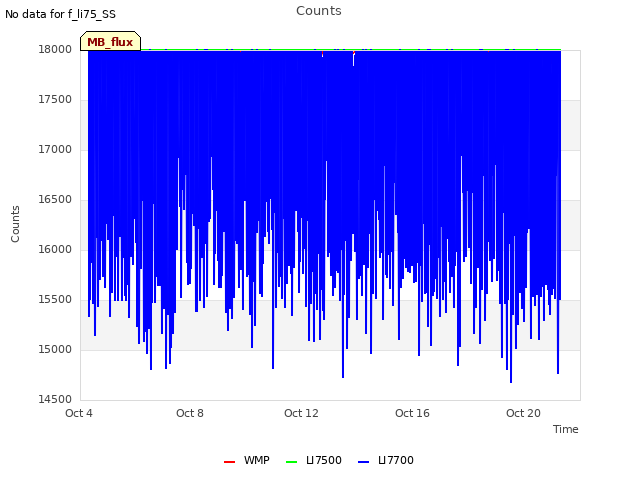Click the Oct 12 x-axis tick label
The width and height of the screenshot is (640, 480).
[x=301, y=413]
